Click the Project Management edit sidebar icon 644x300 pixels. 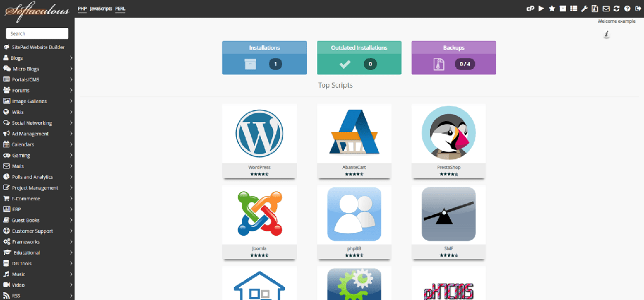point(7,187)
